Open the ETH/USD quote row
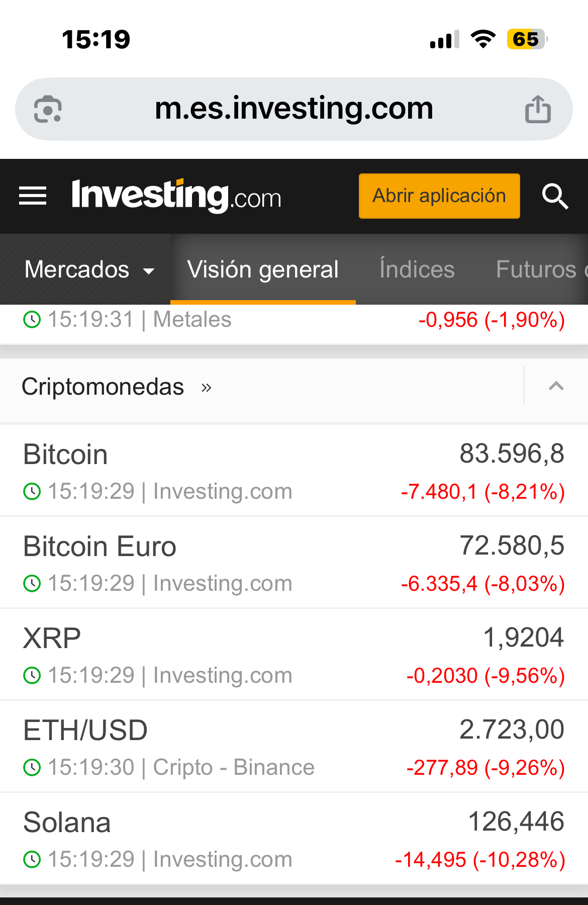Viewport: 588px width, 905px height. click(x=294, y=747)
